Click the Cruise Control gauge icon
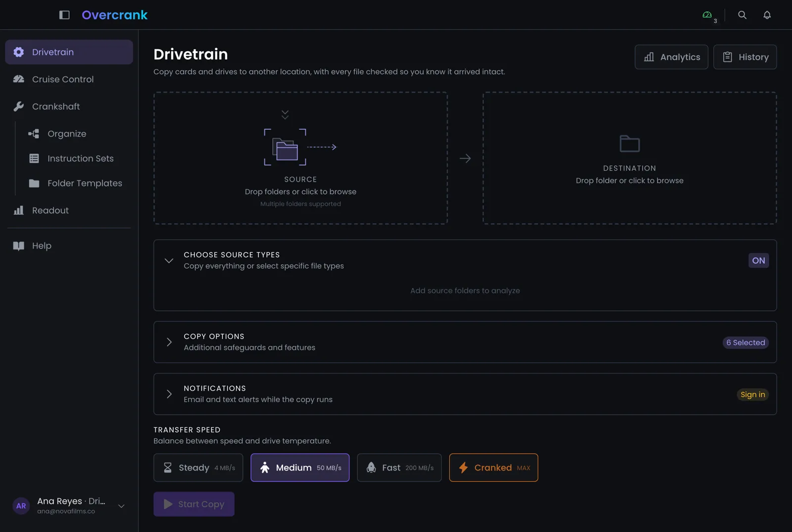 [19, 79]
